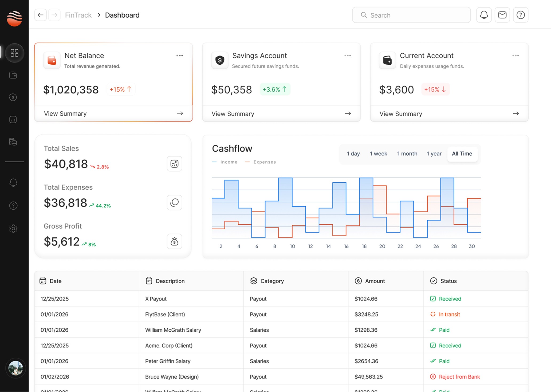Screen dimensions: 551x392
Task: Click the Gross Profit money bag icon
Action: [174, 241]
